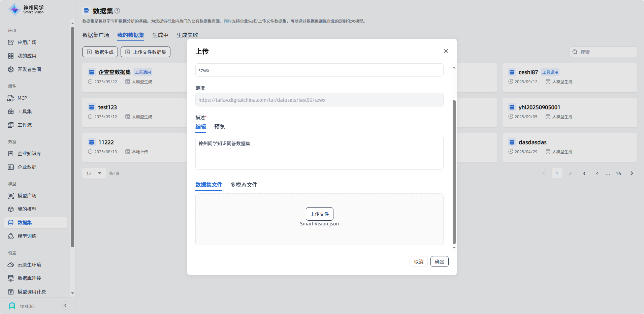Go to next page with right chevron

pos(632,174)
